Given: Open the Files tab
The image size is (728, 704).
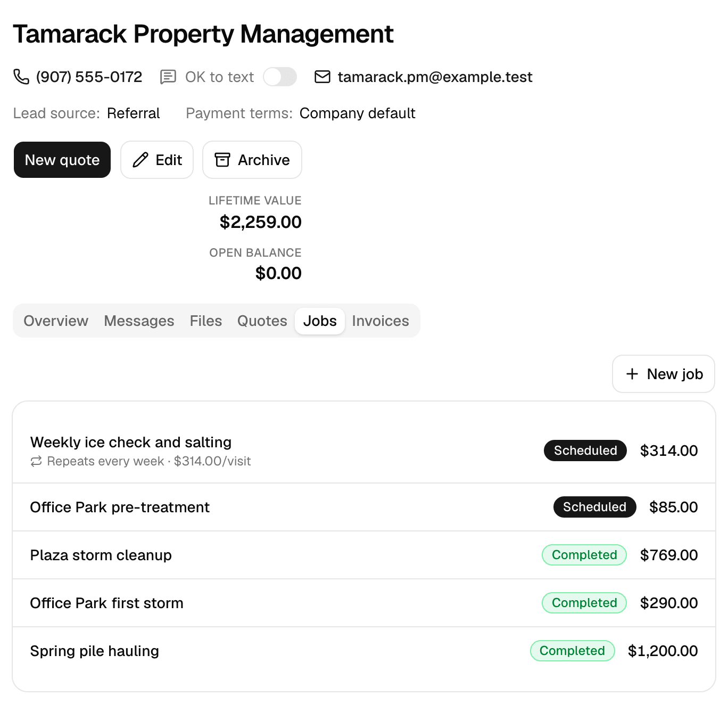Looking at the screenshot, I should (x=206, y=321).
